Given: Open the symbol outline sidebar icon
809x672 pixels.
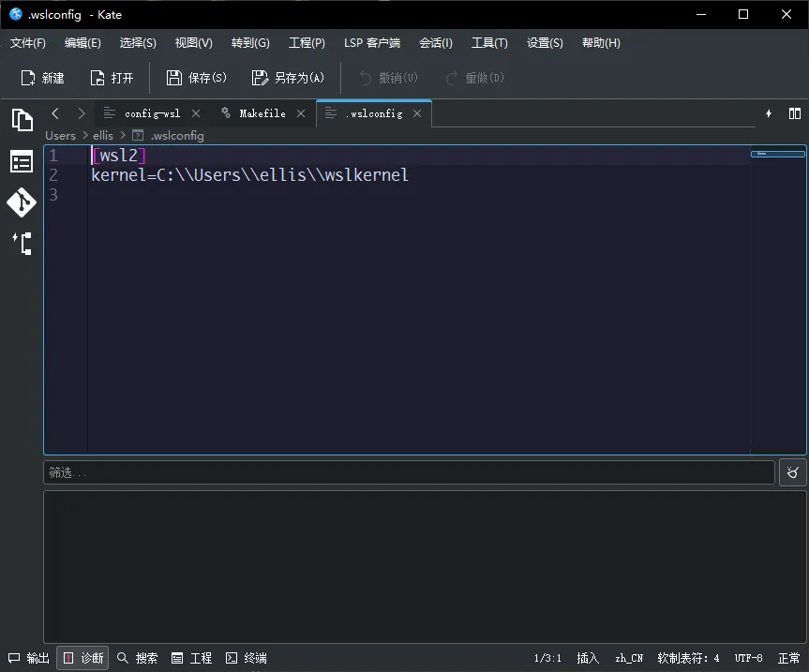Looking at the screenshot, I should pos(22,244).
